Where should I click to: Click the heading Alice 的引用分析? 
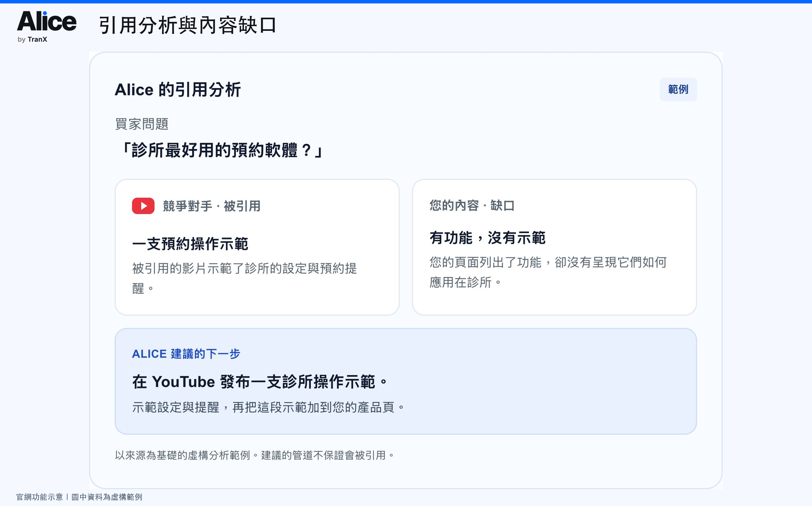point(178,90)
